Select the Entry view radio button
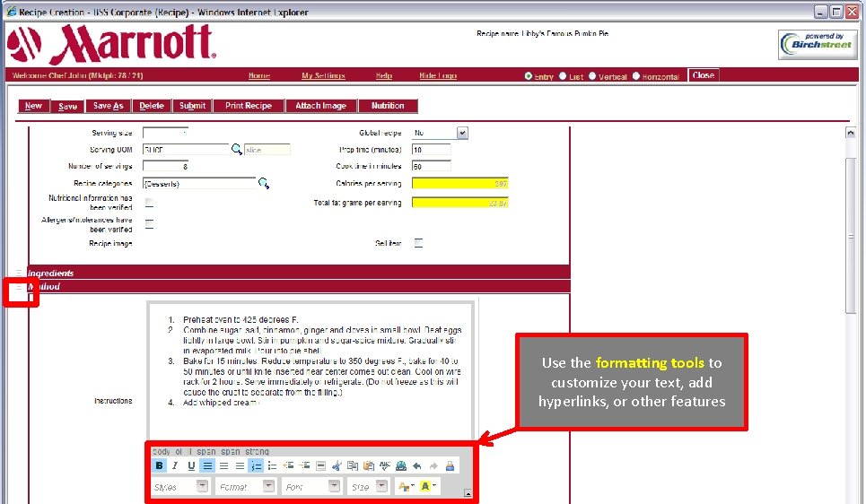 [529, 75]
